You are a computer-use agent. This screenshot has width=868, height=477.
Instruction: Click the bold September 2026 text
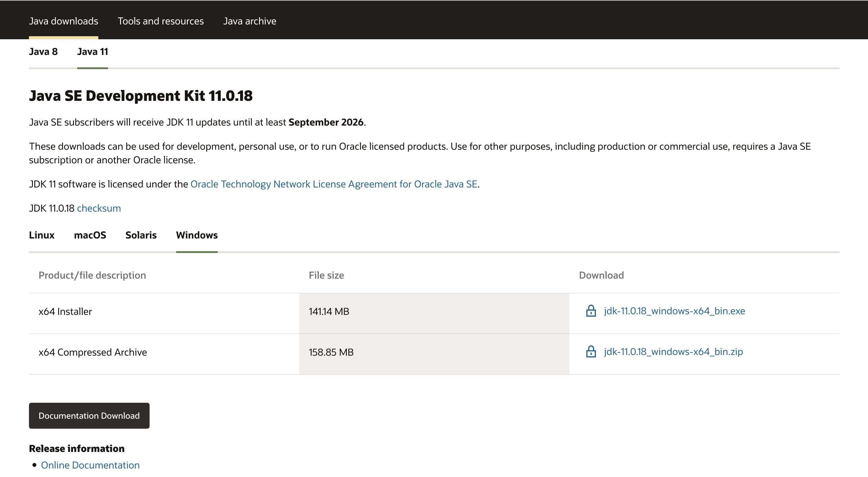coord(326,122)
